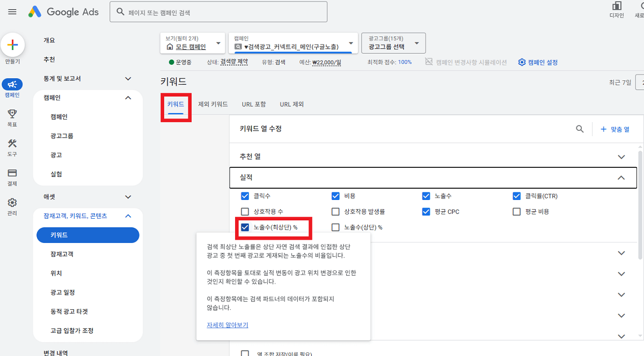Select the 캠페인 sidebar icon
The width and height of the screenshot is (644, 356).
[12, 84]
